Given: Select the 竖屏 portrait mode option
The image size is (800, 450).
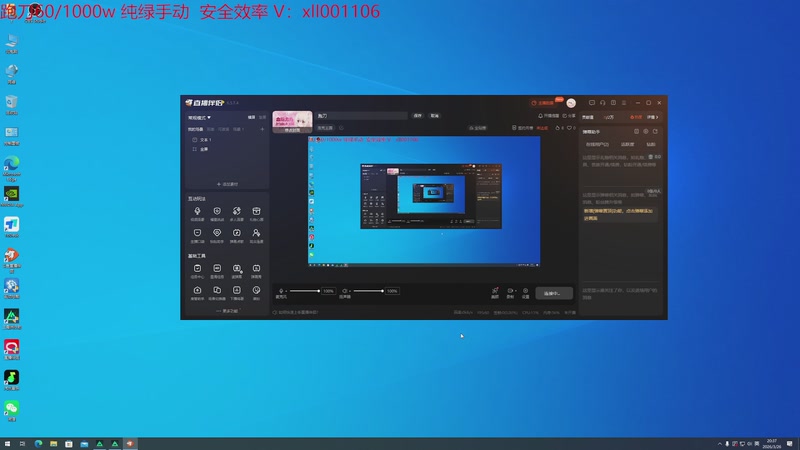Looking at the screenshot, I should pos(262,117).
